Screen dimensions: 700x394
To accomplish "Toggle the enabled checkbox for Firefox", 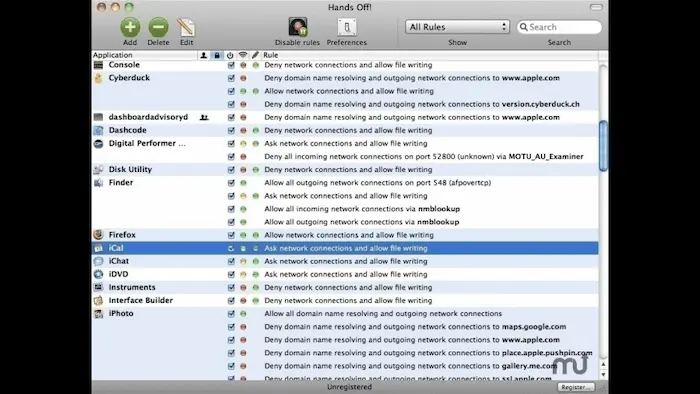I will pyautogui.click(x=231, y=235).
